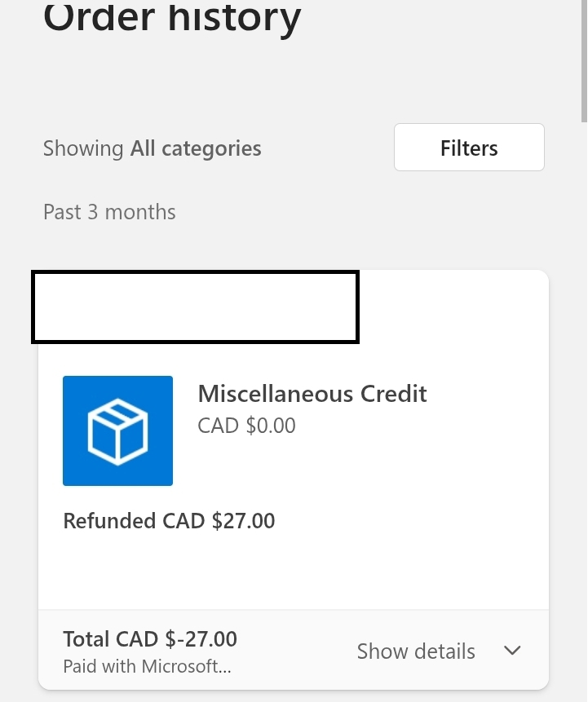Click the Show details text
Screen dimensions: 588x702
tap(416, 651)
